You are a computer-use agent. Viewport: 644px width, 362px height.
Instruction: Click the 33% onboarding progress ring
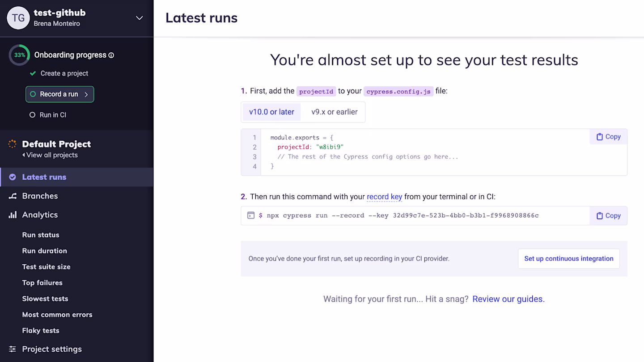point(19,55)
